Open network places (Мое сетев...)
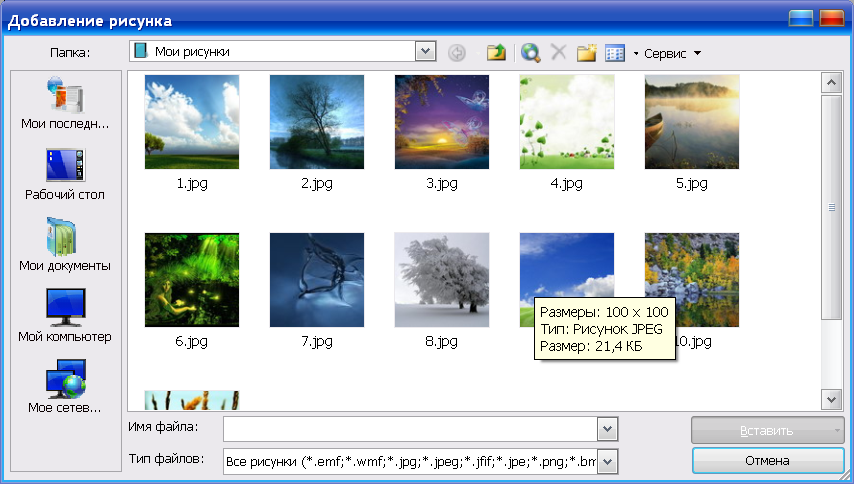Image resolution: width=854 pixels, height=484 pixels. point(65,387)
